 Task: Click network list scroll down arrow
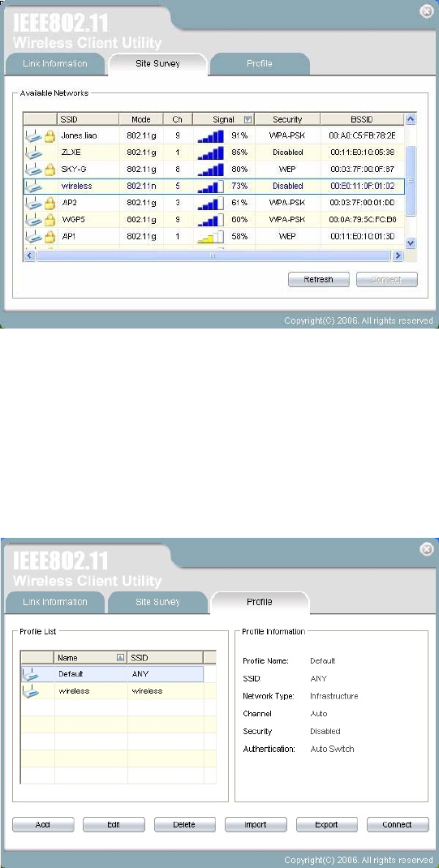(x=411, y=243)
